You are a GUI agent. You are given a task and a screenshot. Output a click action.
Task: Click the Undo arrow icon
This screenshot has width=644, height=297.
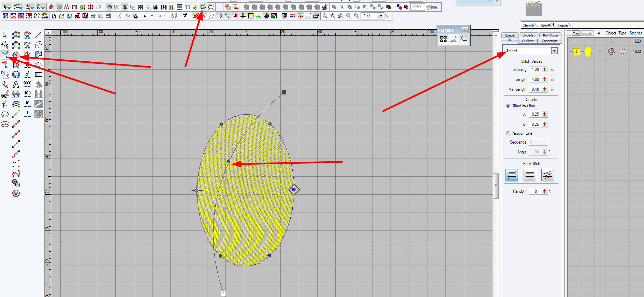tap(146, 16)
